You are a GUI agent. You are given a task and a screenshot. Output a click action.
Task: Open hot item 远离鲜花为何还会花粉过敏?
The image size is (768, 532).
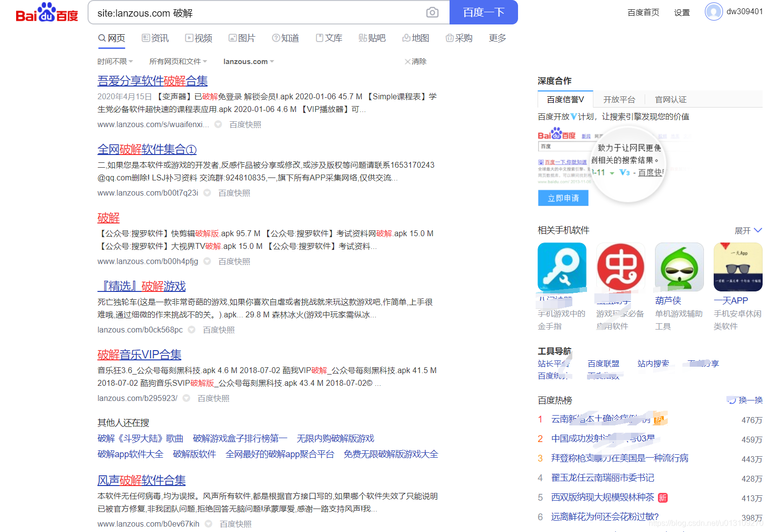tap(605, 517)
